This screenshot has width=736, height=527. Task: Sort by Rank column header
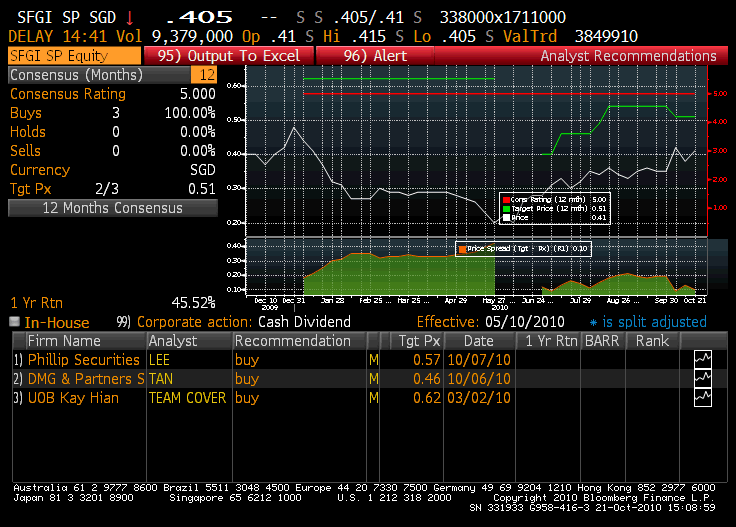point(652,341)
